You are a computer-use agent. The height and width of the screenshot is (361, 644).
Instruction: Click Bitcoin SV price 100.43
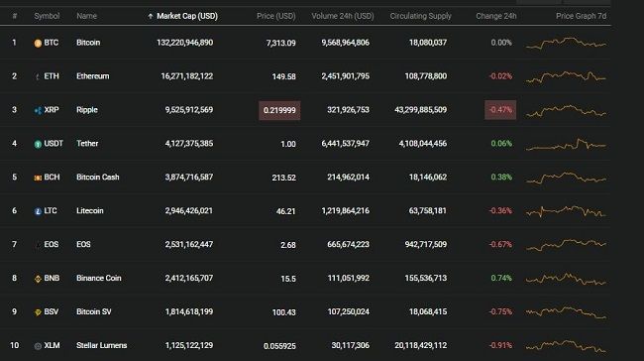tap(283, 312)
